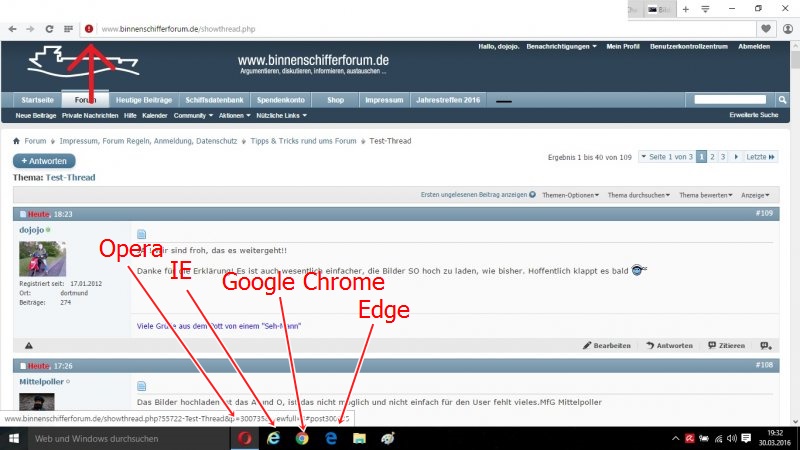Open the Themen-Optionen dropdown

coord(570,195)
